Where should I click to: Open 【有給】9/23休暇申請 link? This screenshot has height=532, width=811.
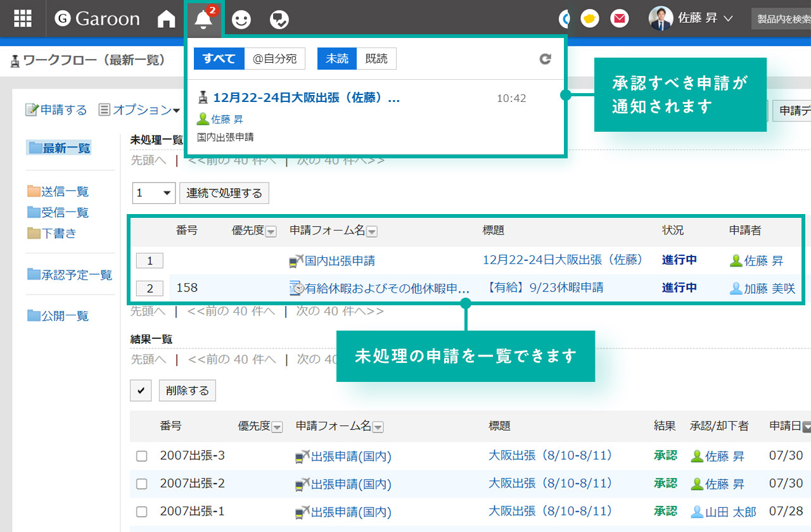pos(545,288)
